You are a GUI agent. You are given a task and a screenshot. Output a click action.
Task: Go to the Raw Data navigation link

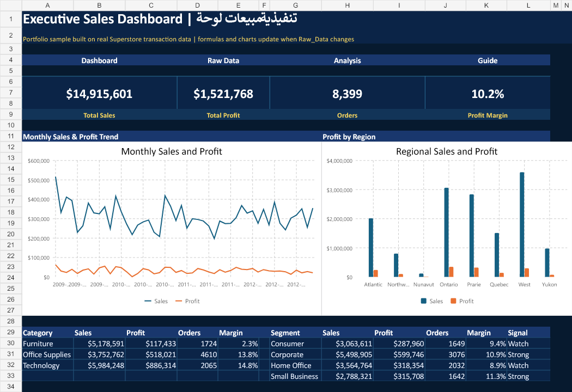223,60
